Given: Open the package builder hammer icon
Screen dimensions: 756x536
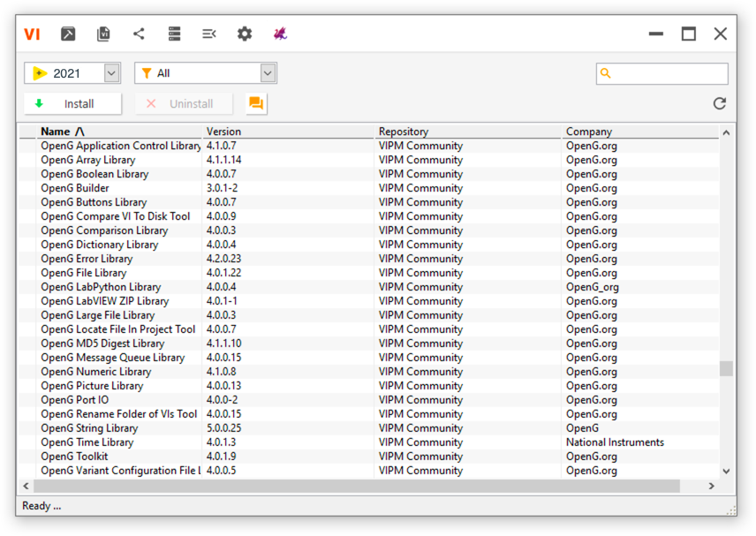Looking at the screenshot, I should 68,34.
